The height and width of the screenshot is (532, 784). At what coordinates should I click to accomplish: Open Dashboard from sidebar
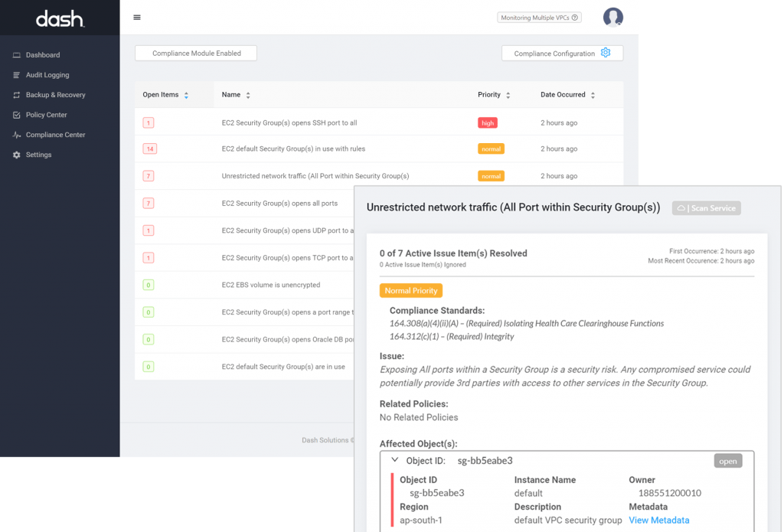coord(43,55)
